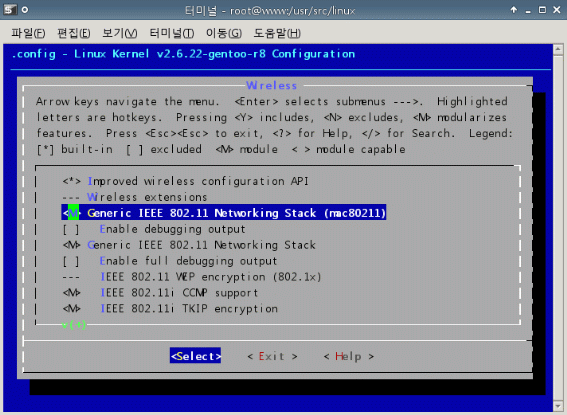
Task: Click the scrollbar down arrow
Action: (x=558, y=406)
